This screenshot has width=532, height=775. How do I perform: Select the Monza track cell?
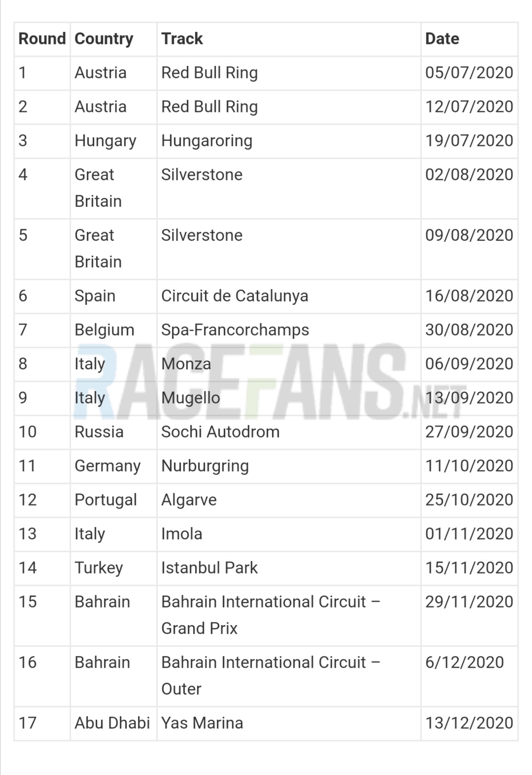pyautogui.click(x=289, y=364)
